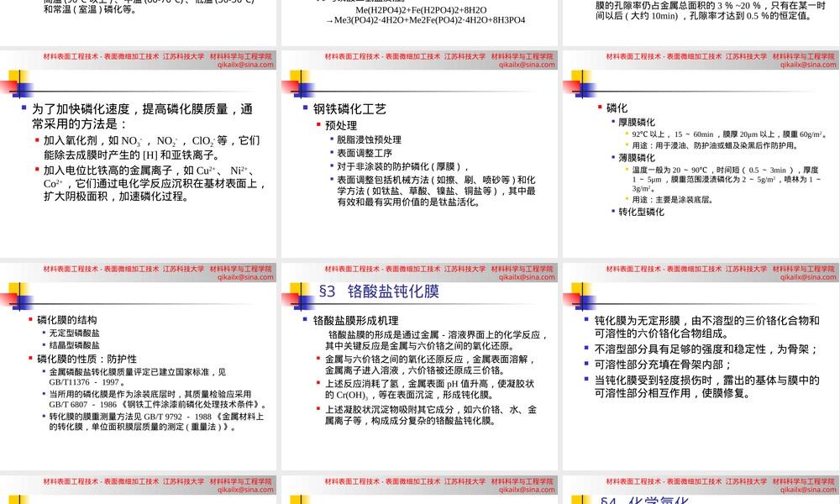The height and width of the screenshot is (504, 840).
Task: Click the qikailx@sina.com email on the §3 铬酸盐钝化膜 slide
Action: [x=527, y=277]
